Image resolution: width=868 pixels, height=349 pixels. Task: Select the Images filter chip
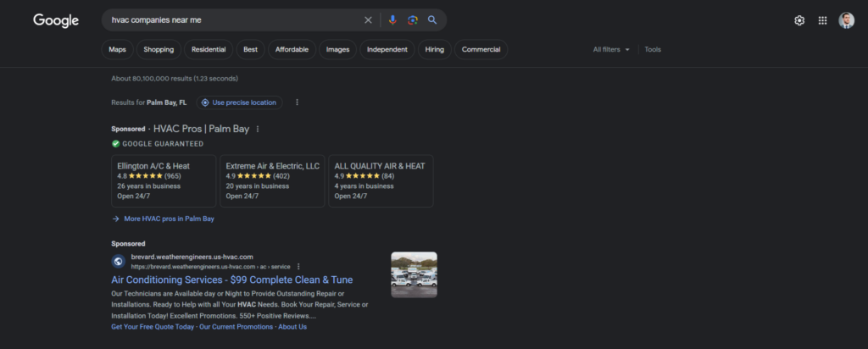(x=337, y=49)
